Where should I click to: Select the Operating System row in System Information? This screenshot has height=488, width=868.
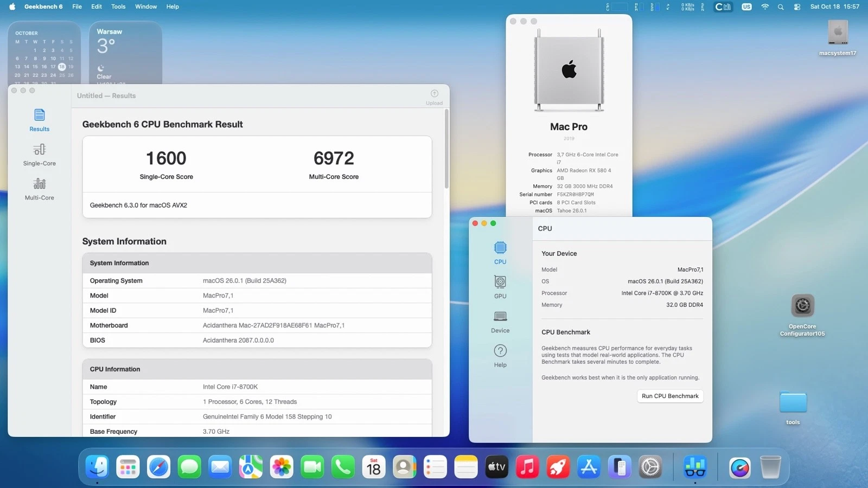[x=257, y=280]
